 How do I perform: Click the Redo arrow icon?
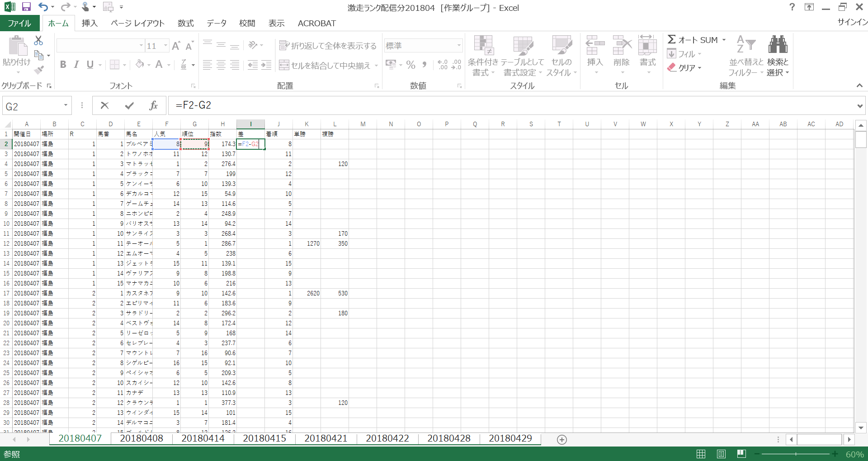[x=65, y=7]
